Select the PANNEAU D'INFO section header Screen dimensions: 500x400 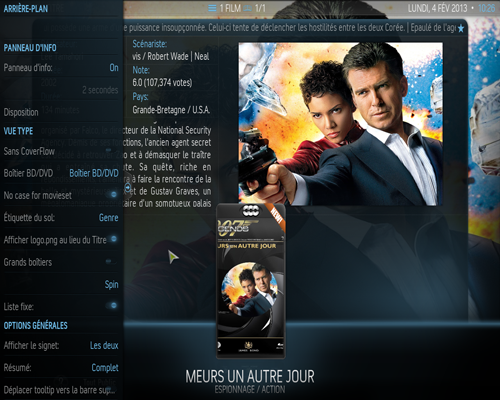pyautogui.click(x=30, y=48)
